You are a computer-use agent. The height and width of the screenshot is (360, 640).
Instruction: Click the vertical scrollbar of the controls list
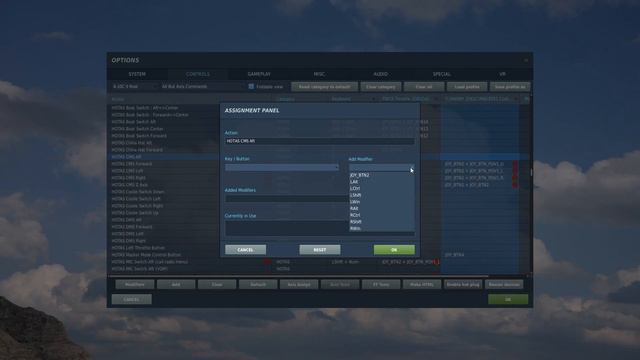[531, 172]
